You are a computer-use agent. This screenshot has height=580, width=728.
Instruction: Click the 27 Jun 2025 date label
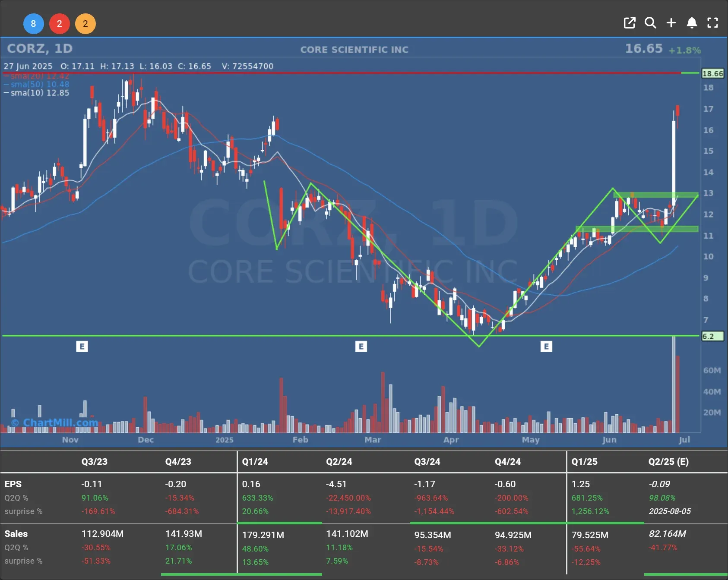click(x=28, y=66)
